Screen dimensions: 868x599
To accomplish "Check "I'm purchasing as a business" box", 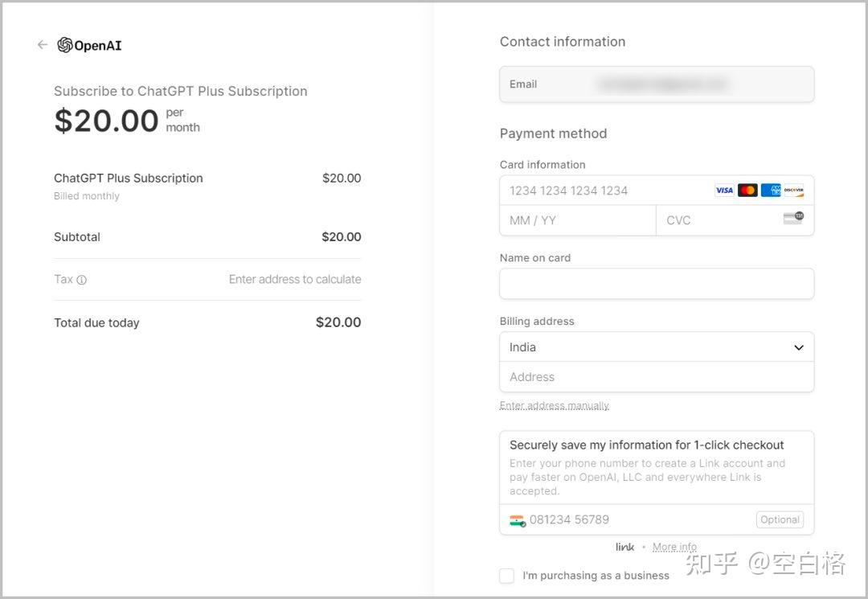I will click(506, 576).
